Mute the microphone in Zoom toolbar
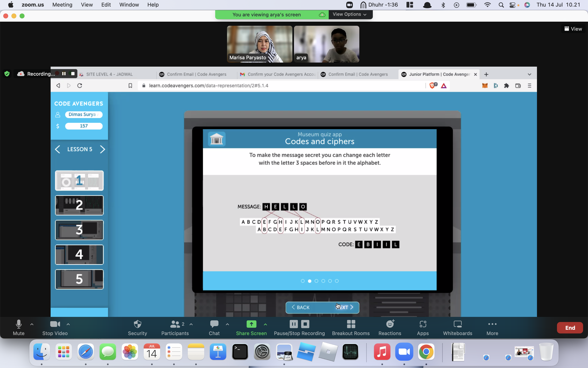This screenshot has height=368, width=588. coord(18,328)
